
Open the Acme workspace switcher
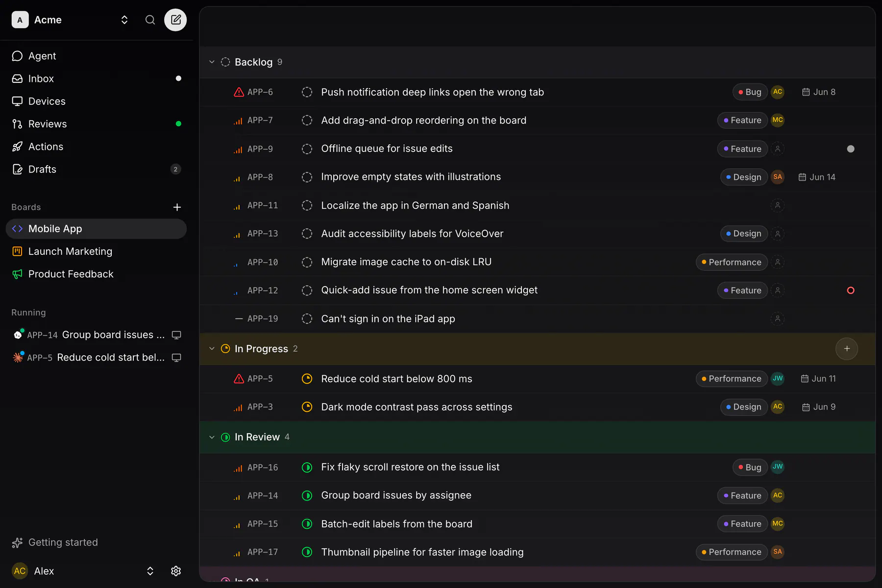pos(71,20)
